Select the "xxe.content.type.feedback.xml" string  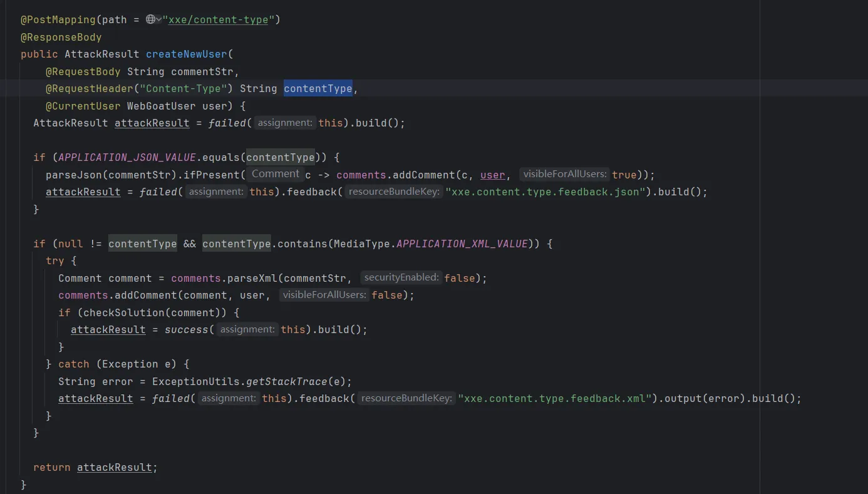(x=555, y=398)
